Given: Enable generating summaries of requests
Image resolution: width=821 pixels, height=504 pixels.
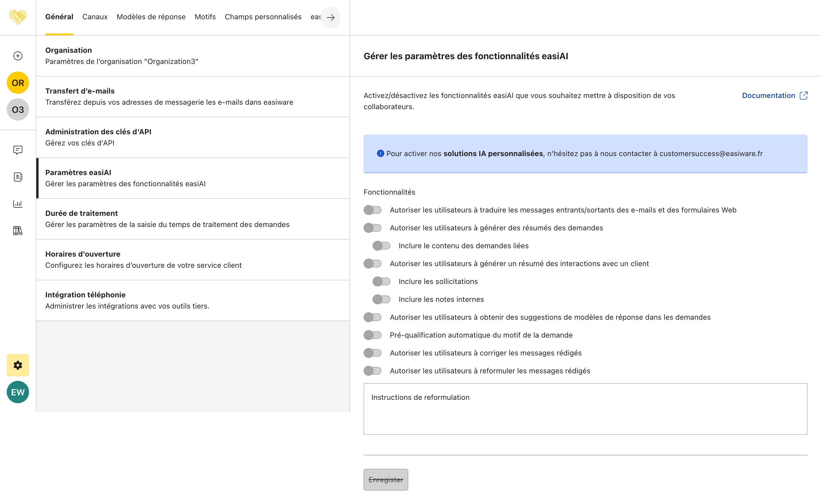Looking at the screenshot, I should [x=372, y=228].
